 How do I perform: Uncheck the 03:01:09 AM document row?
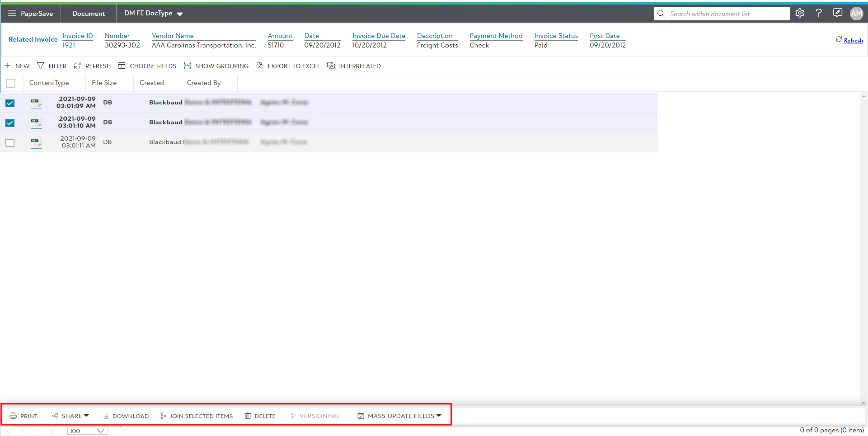point(10,103)
